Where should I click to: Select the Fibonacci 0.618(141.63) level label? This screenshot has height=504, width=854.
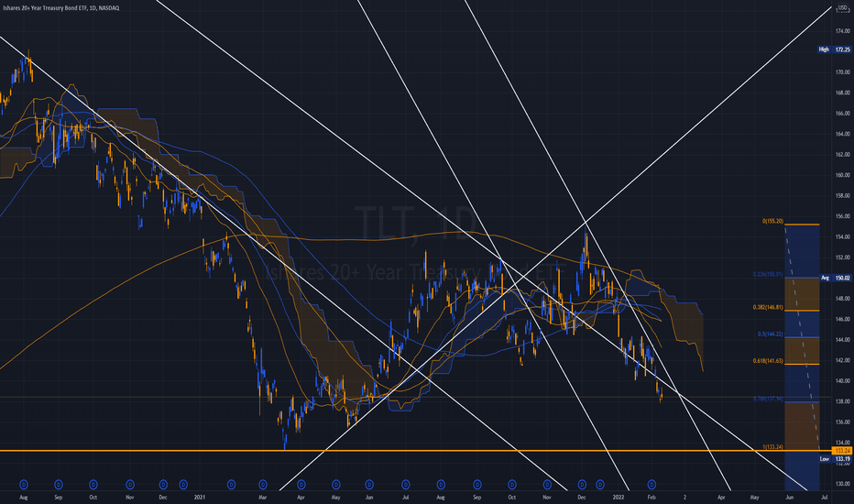coord(768,361)
